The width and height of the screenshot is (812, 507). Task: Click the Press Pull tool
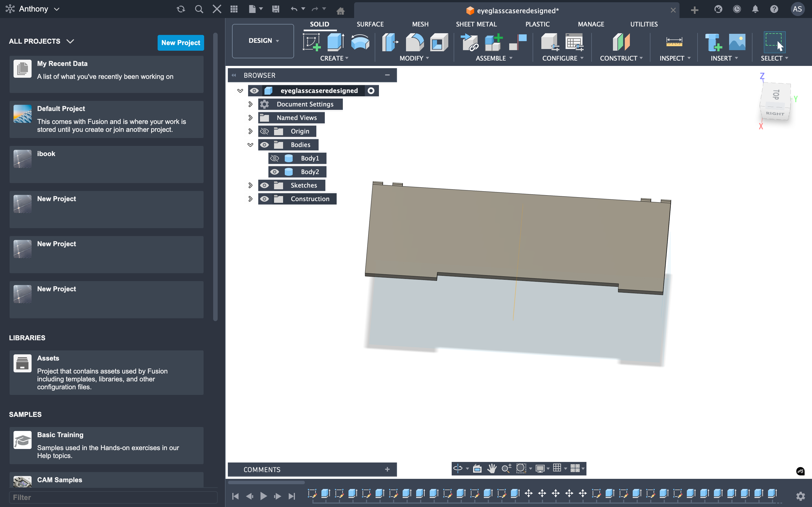[390, 42]
